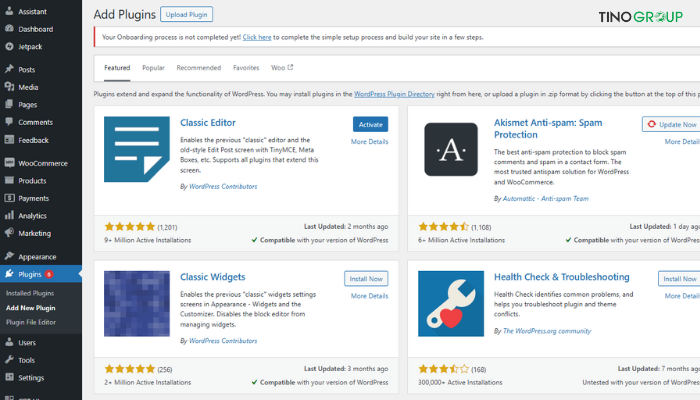Click the Classic Widgets star rating
This screenshot has width=700, height=400.
click(129, 369)
